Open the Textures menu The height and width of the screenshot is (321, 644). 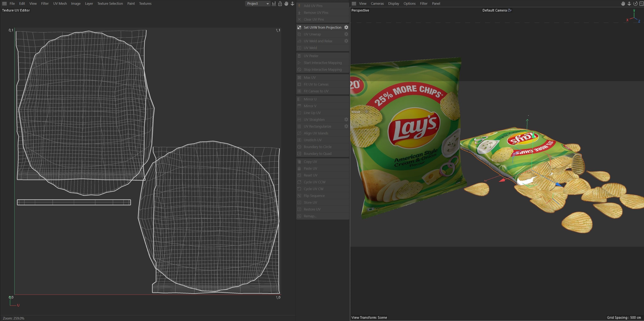145,4
